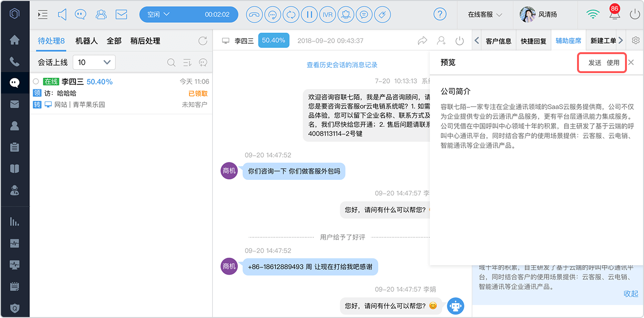Click the refresh icon in conversation list
Screen dimensions: 644x318
click(203, 41)
